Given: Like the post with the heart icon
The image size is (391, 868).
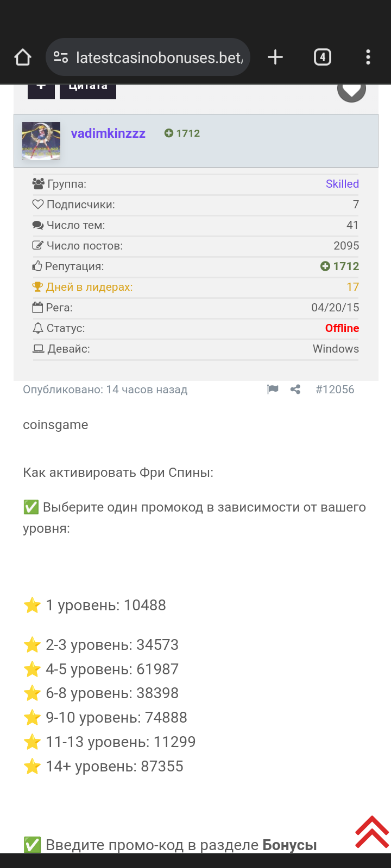Looking at the screenshot, I should pyautogui.click(x=351, y=91).
